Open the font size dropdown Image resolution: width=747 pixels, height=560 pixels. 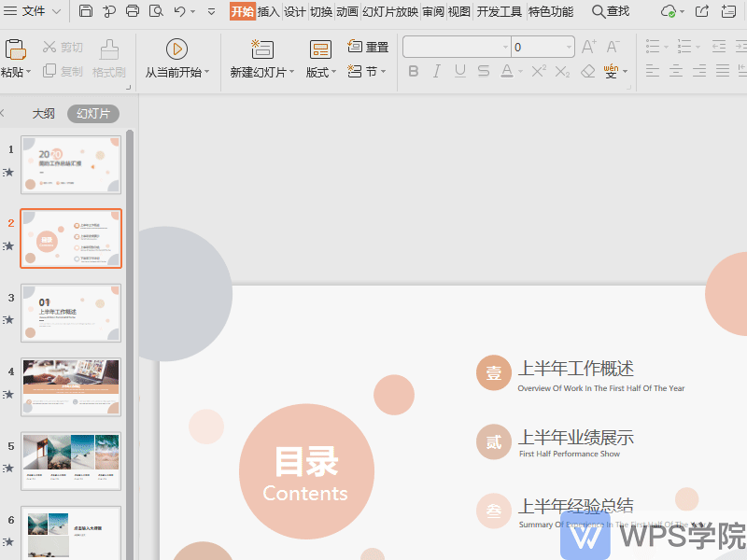click(568, 47)
